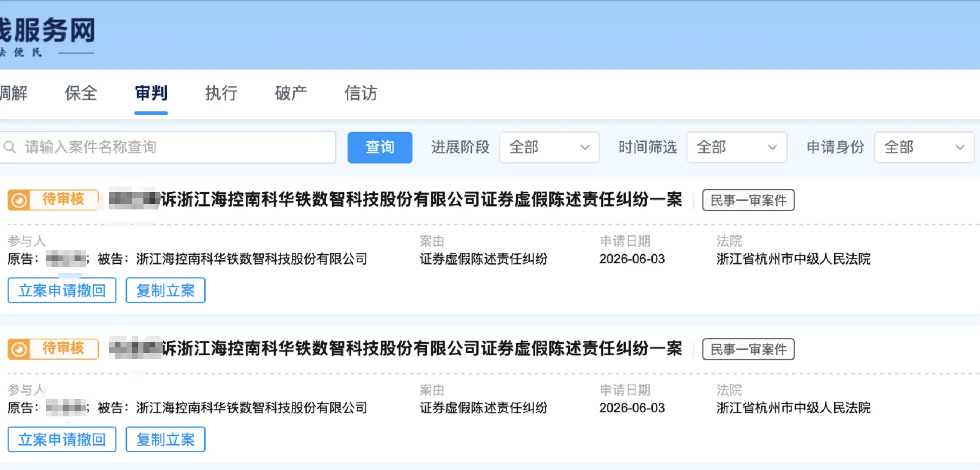This screenshot has height=470, width=980.
Task: Click the search magnifier icon in case name field
Action: click(10, 147)
